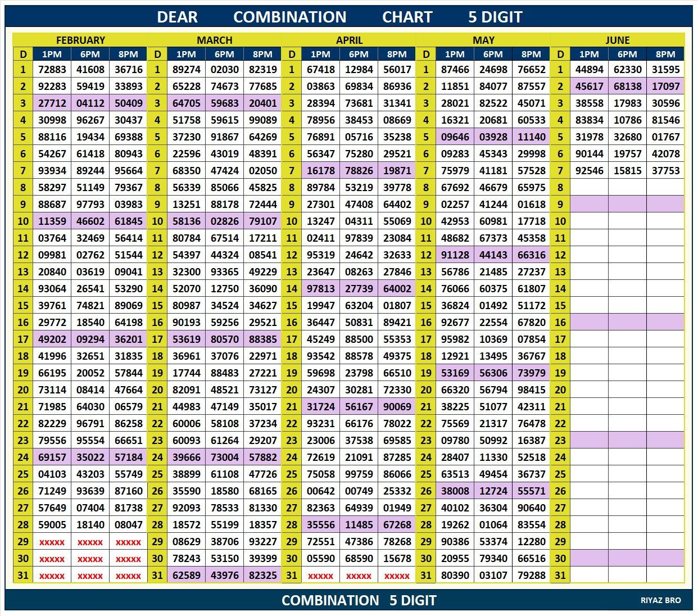The height and width of the screenshot is (616, 698).
Task: Click the highlighted number 64002
Action: pyautogui.click(x=397, y=289)
